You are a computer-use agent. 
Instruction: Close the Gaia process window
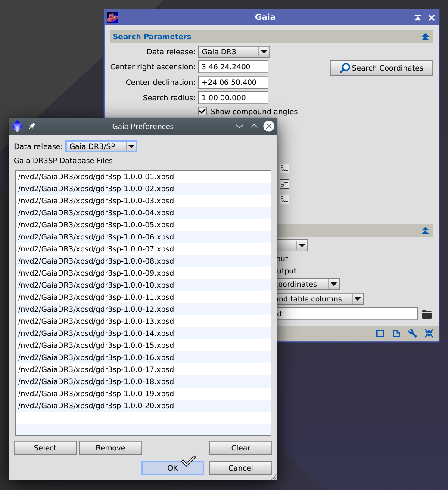point(432,18)
